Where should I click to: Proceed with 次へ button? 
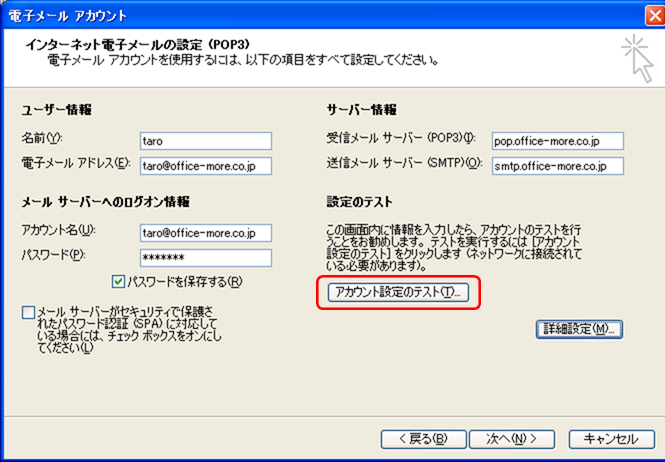click(x=512, y=439)
